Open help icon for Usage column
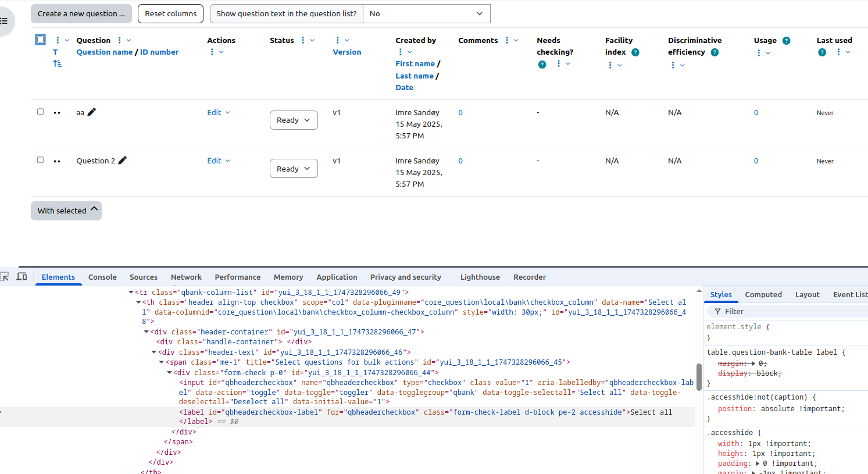Screen dimensions: 868x474 [x=787, y=41]
